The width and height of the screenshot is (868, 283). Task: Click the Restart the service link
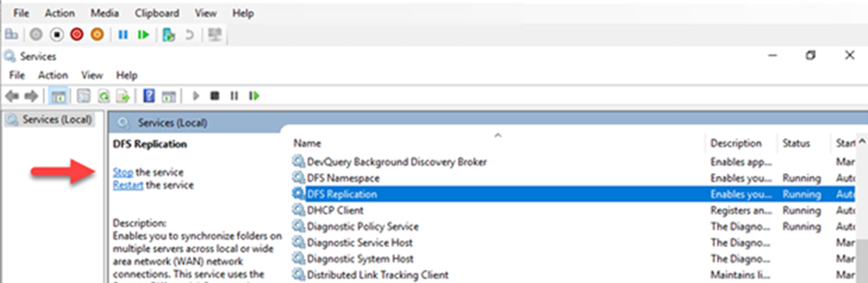[128, 185]
